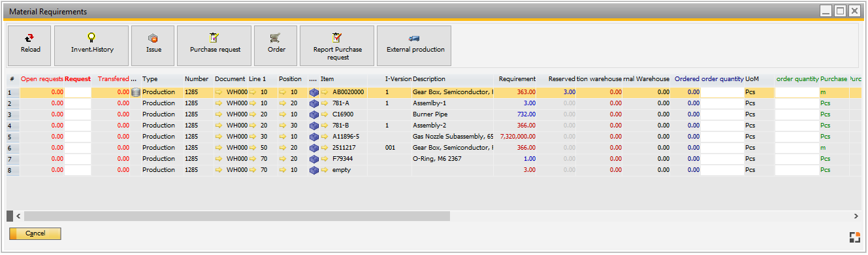This screenshot has height=255, width=868.
Task: Create a Purchase request from the toolbar
Action: tap(214, 46)
